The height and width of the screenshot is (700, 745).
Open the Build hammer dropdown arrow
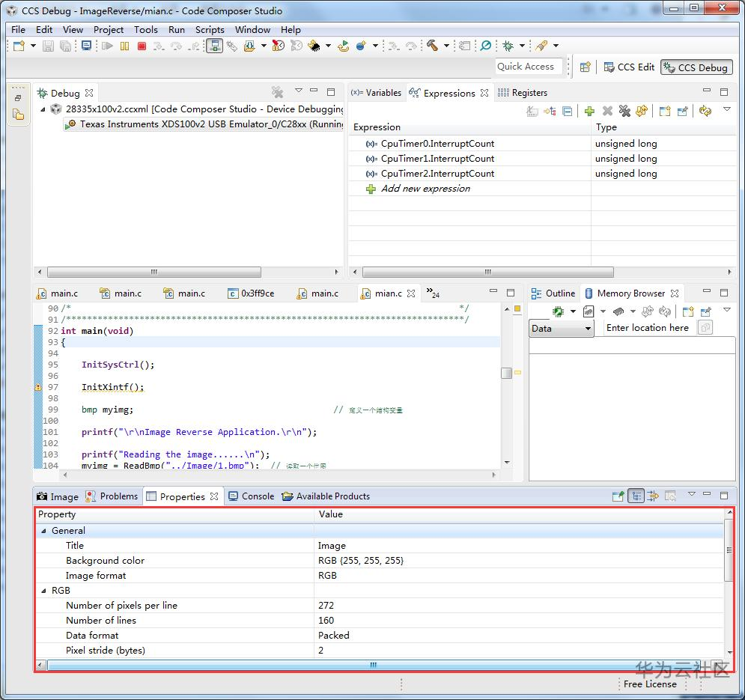click(446, 46)
